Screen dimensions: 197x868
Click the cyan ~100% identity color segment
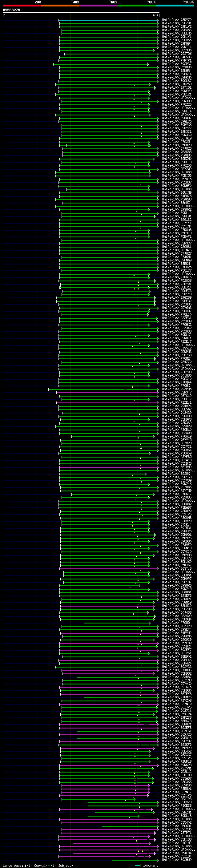coord(175,6)
